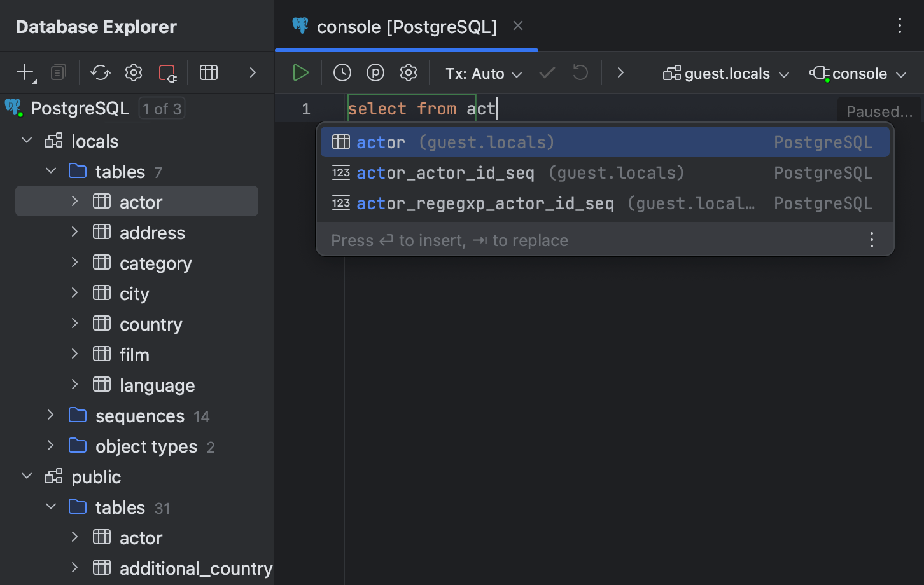The width and height of the screenshot is (924, 585).
Task: Open console settings with the gear icon
Action: [408, 72]
